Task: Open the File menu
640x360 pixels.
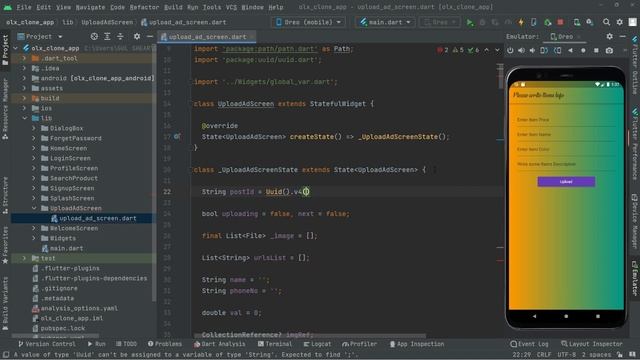Action: (x=24, y=7)
